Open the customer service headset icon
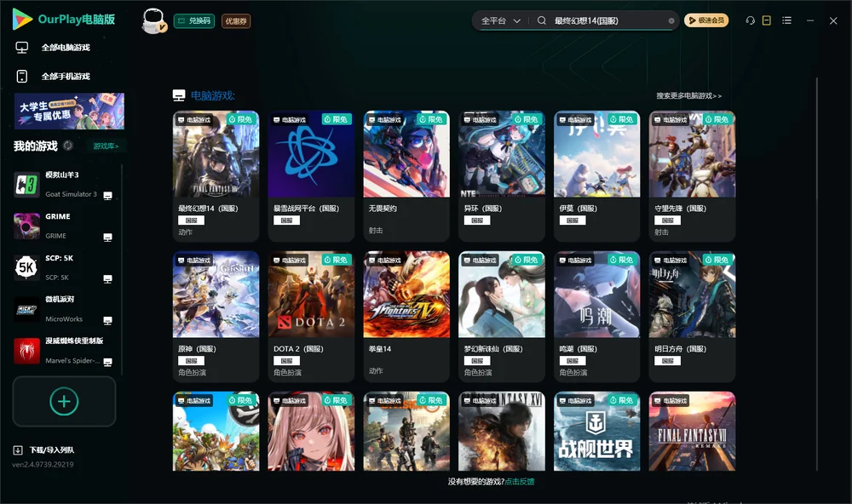The height and width of the screenshot is (504, 852). (750, 20)
